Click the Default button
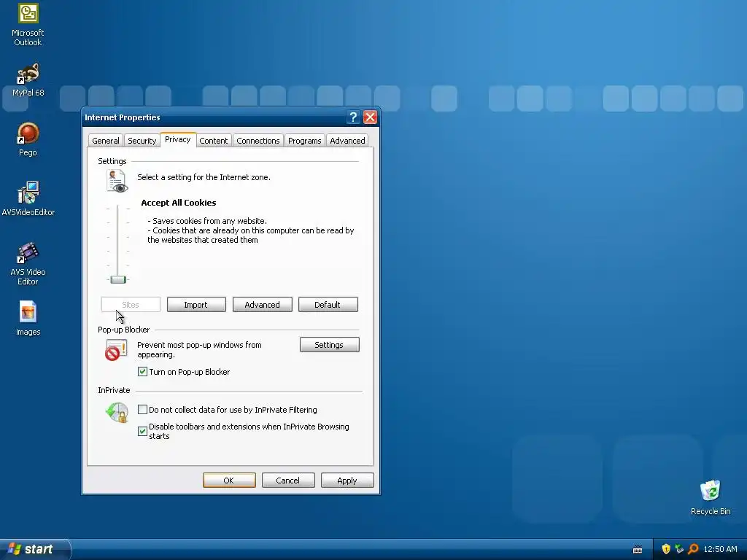 (x=328, y=305)
